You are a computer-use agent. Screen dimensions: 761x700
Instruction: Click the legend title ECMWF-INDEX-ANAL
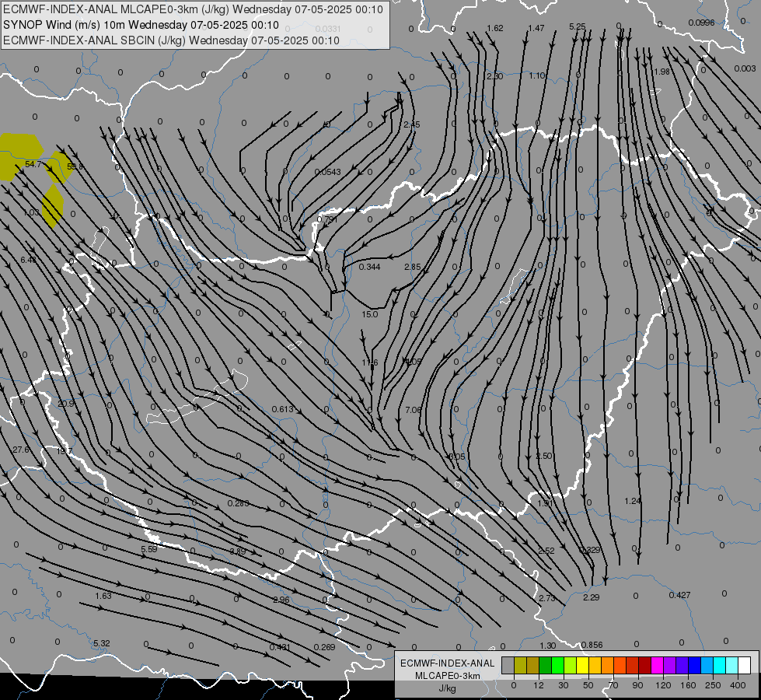[447, 663]
